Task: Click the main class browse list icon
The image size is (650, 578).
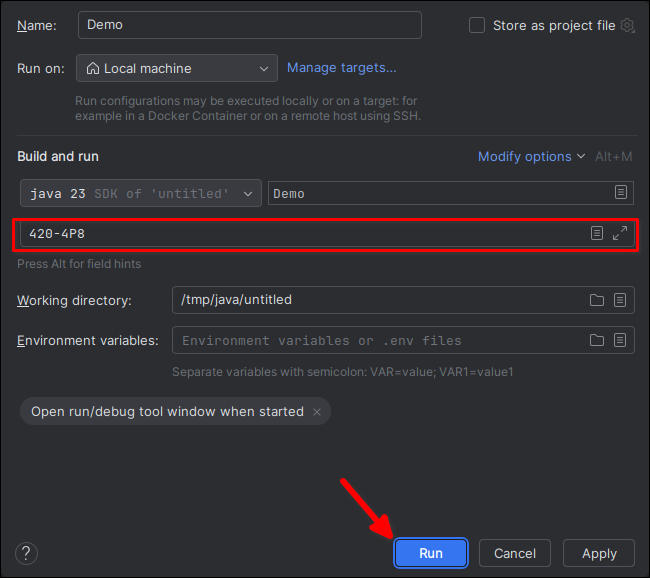Action: click(x=620, y=193)
